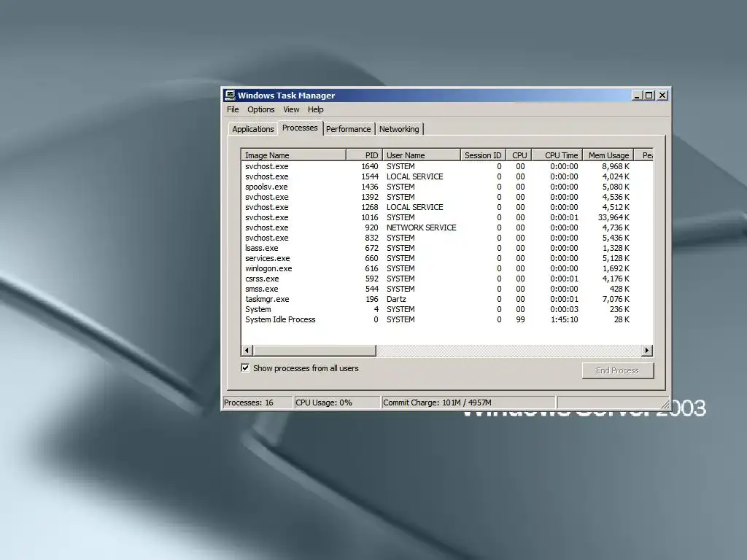Click the 1:45:10 CPU time value
Viewport: 747px width, 560px height.
565,320
